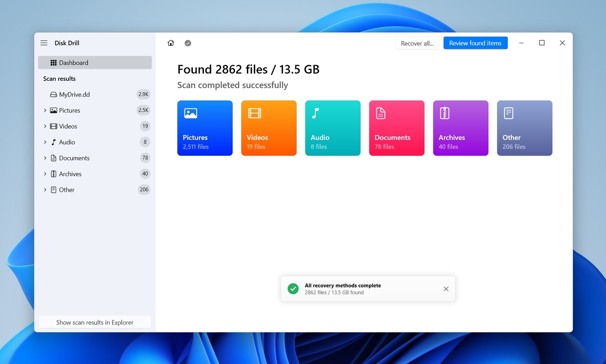This screenshot has height=364, width=606.
Task: Open the Pictures category tile
Action: pyautogui.click(x=205, y=128)
